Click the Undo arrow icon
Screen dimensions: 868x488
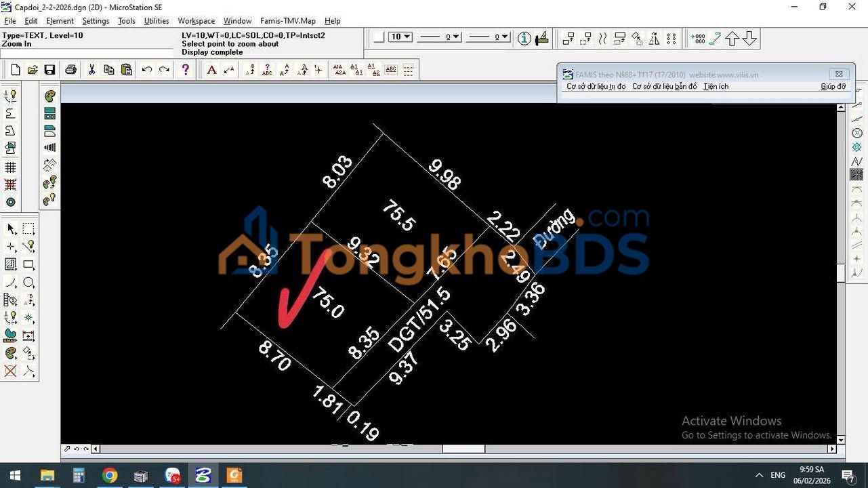pos(146,69)
